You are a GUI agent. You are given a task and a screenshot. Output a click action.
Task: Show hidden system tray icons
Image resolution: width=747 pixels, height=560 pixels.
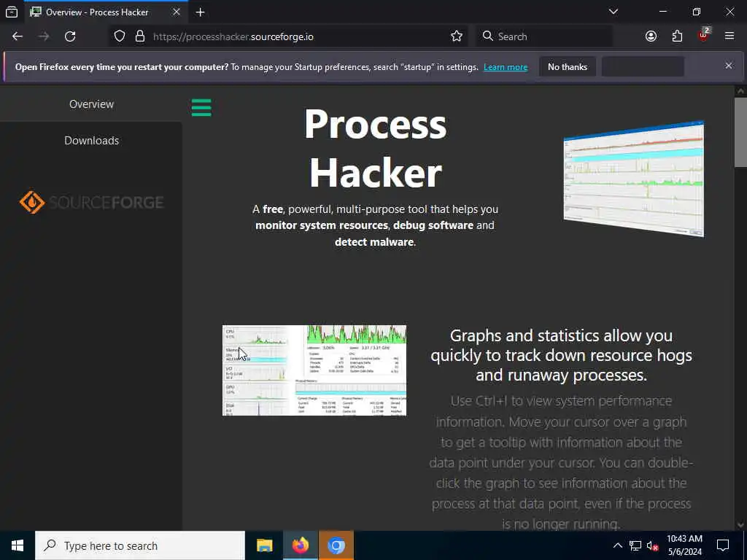(x=617, y=545)
